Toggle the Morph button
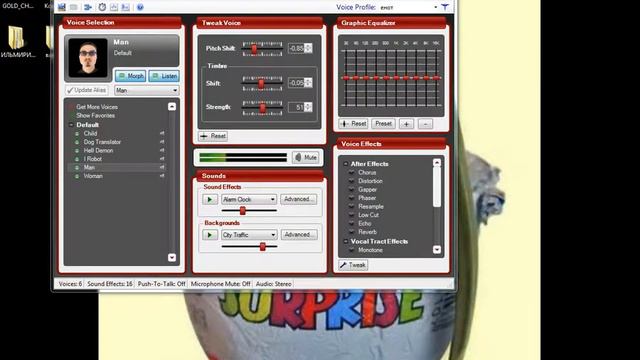 pos(131,76)
